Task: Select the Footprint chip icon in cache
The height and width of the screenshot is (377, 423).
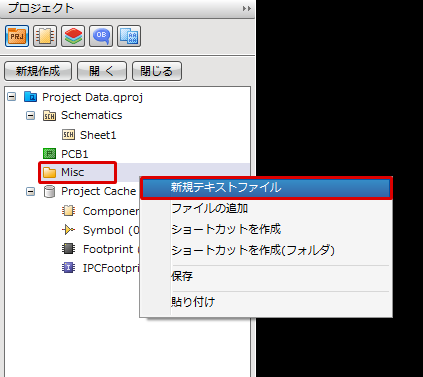Action: click(x=68, y=249)
